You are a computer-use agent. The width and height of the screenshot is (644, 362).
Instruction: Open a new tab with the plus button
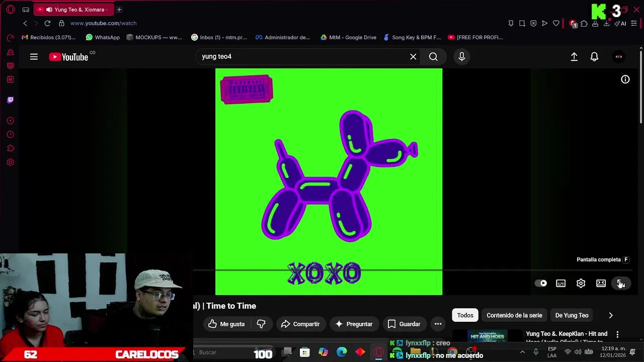tap(119, 10)
